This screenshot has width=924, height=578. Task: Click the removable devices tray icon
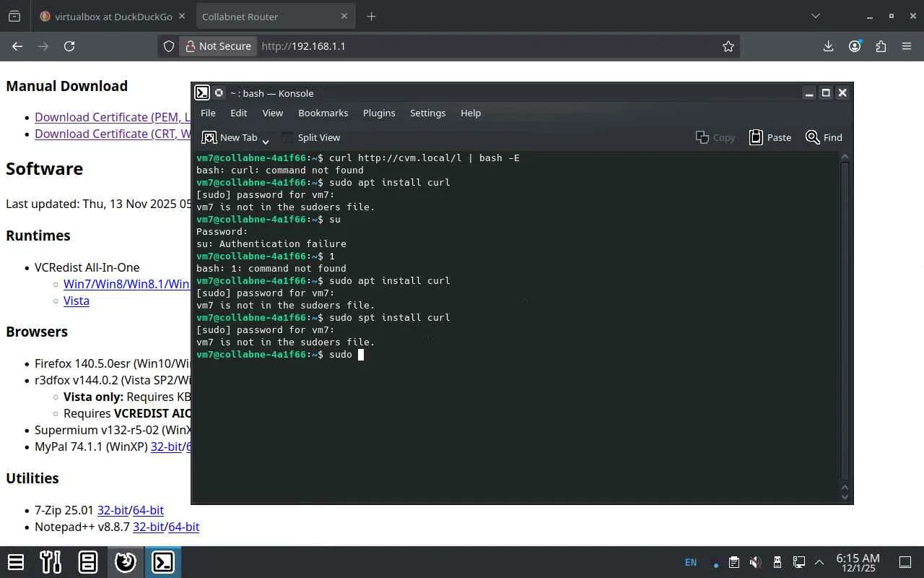coord(777,562)
